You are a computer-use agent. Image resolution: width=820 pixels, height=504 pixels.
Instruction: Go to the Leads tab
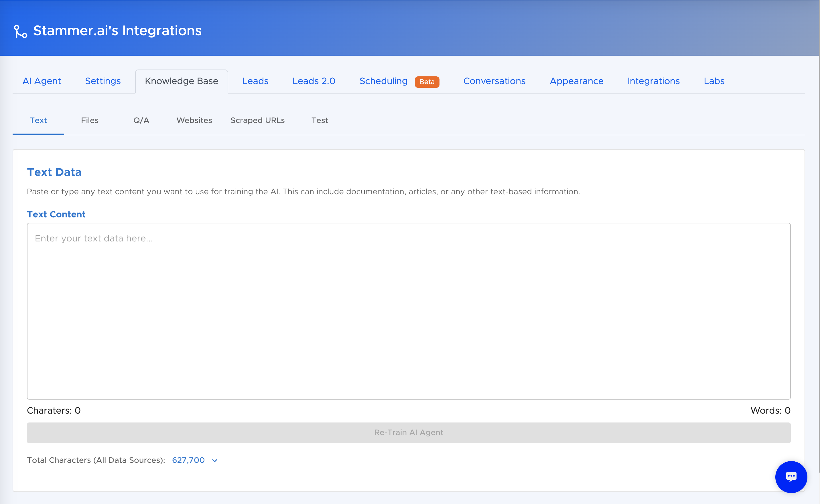(255, 81)
